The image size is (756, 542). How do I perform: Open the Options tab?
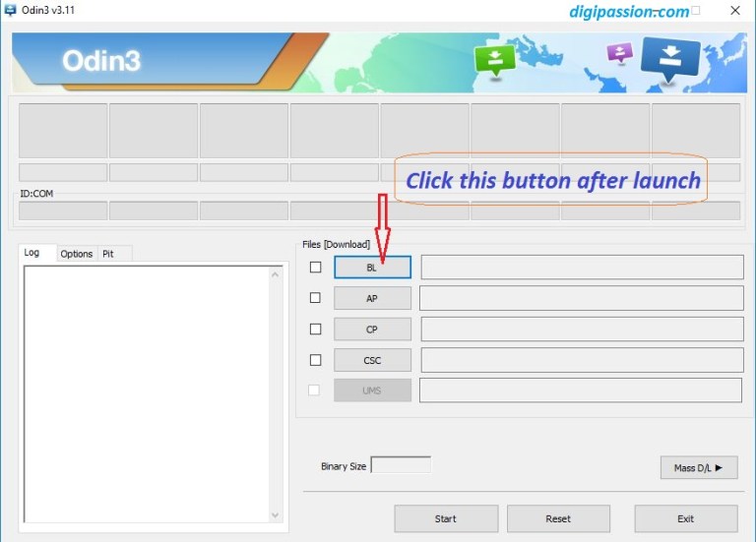[x=77, y=254]
